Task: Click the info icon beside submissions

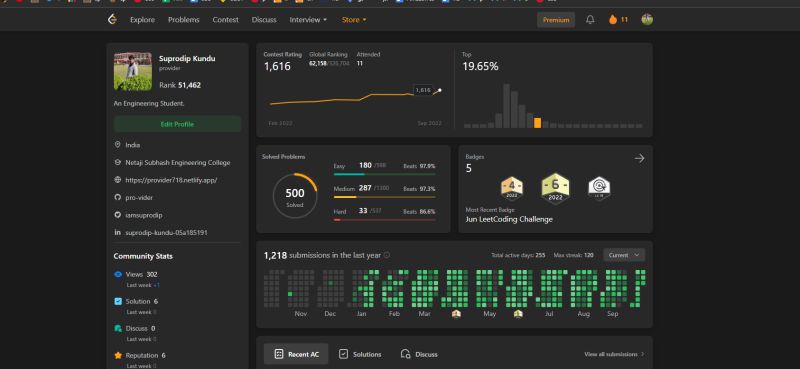Action: coord(387,255)
